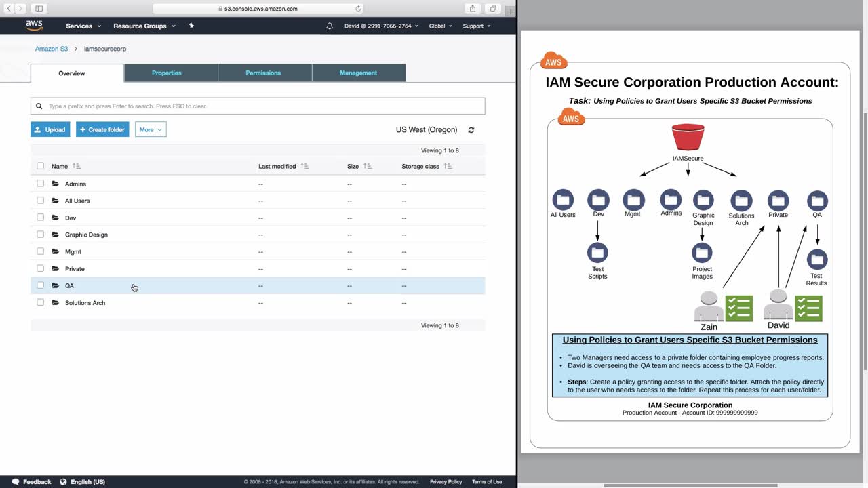Open the Resource Groups dropdown
The width and height of the screenshot is (868, 488).
pyautogui.click(x=144, y=26)
